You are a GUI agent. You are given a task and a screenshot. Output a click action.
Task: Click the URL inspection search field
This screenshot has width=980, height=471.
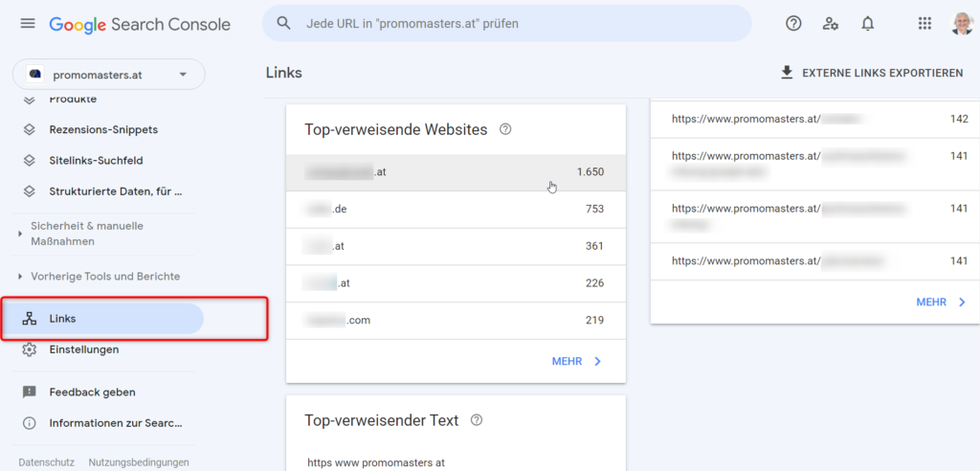point(507,23)
